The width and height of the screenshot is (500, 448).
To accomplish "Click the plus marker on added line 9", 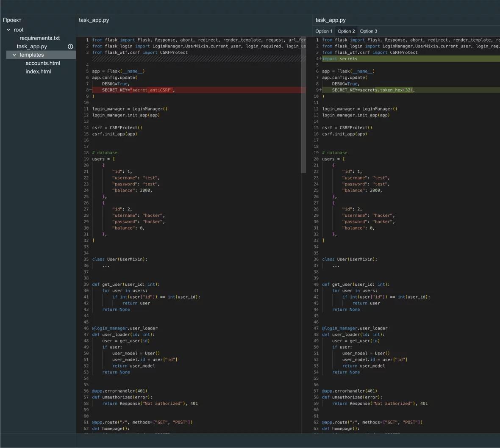I will tap(320, 90).
